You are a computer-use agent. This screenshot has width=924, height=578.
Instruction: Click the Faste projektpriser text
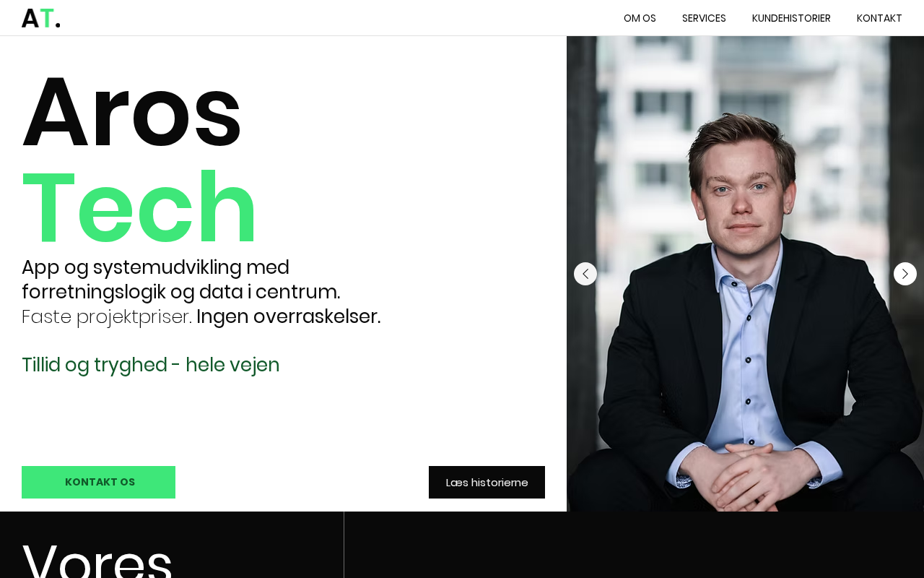107,316
